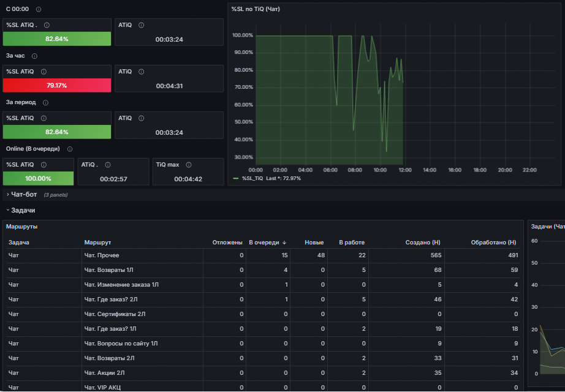Click sort arrow on В очереди column
Viewport: 565px width, 392px height.
[284, 243]
